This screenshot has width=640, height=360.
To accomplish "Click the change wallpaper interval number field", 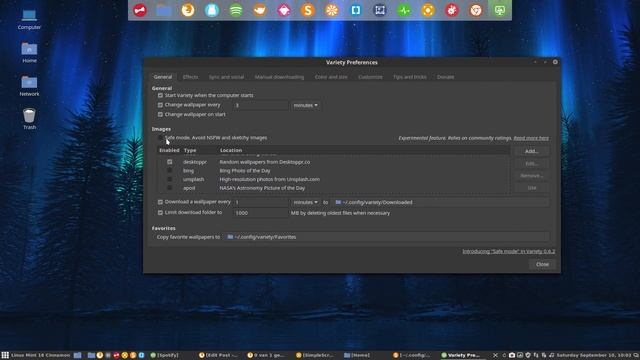I will pos(260,105).
